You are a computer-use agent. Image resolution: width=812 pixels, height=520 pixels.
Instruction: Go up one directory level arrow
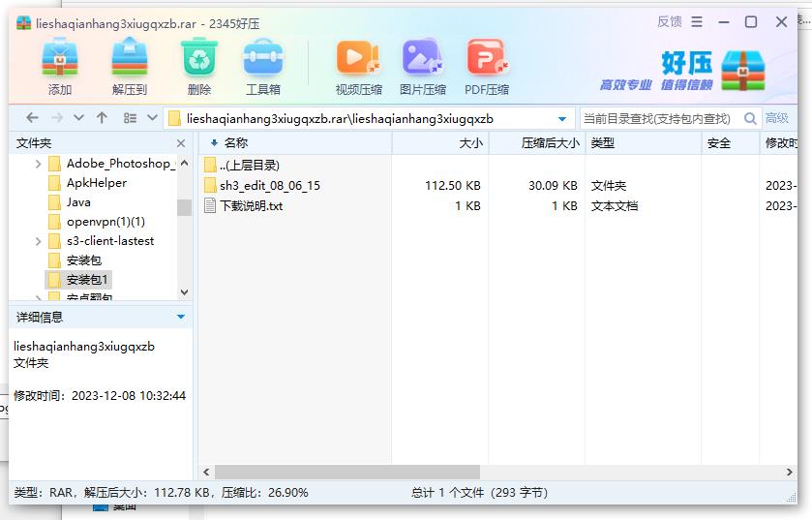point(102,118)
